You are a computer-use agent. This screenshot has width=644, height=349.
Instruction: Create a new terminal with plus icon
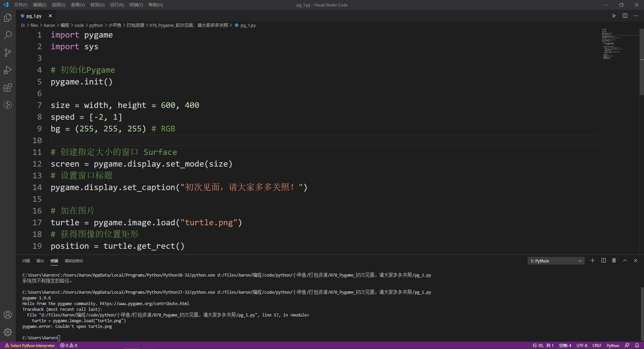coord(592,260)
